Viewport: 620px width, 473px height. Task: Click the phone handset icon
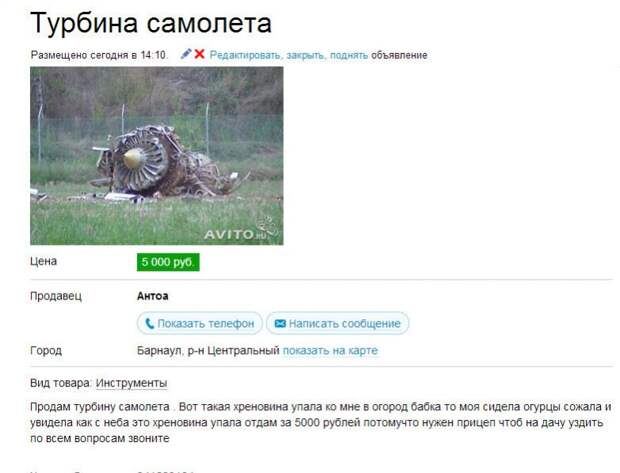click(x=149, y=324)
